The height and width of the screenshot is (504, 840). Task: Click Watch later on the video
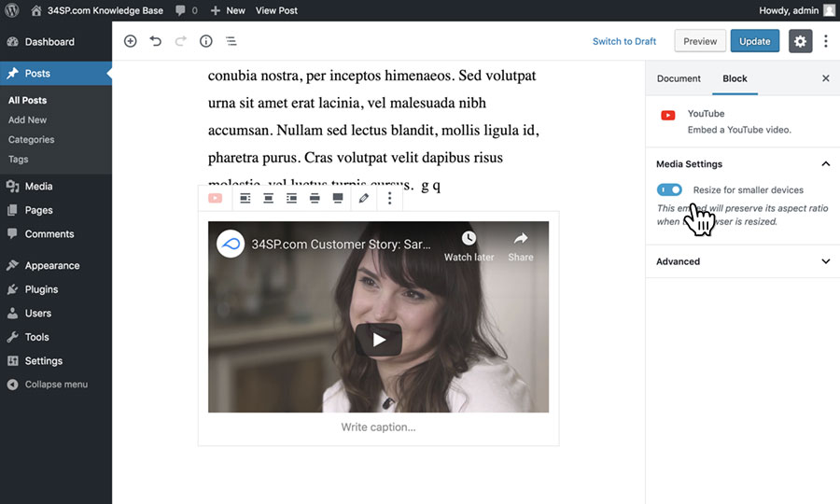point(469,246)
